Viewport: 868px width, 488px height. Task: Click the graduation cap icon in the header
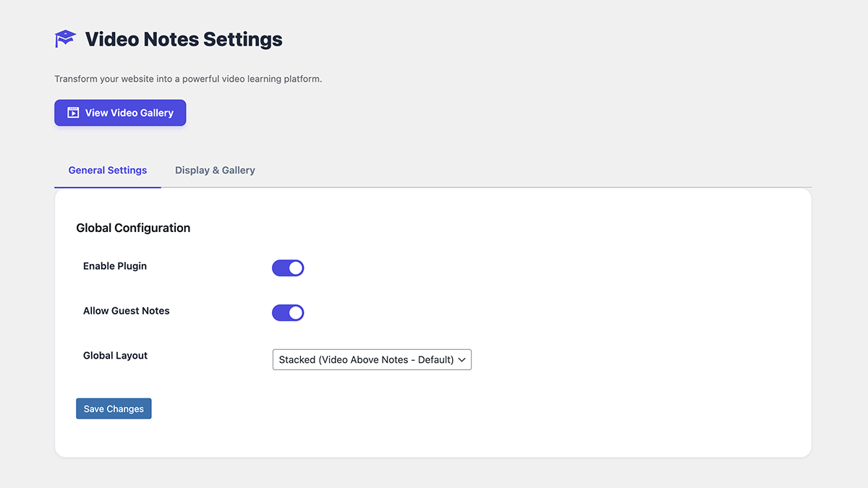64,38
